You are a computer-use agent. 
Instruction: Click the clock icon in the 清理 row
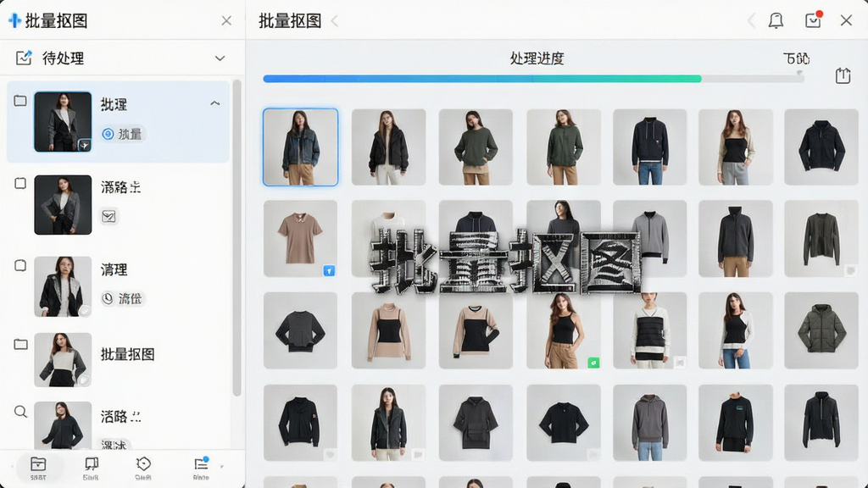[x=108, y=299]
